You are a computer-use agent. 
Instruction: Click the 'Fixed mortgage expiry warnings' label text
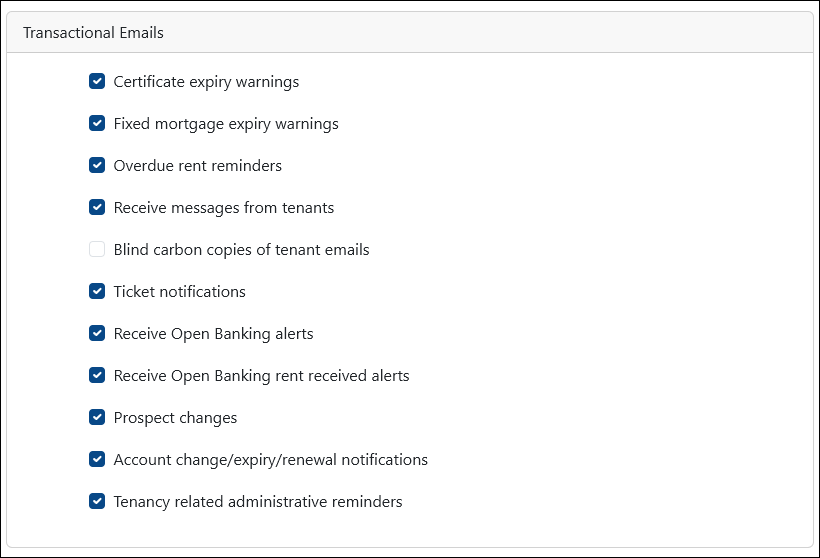(226, 124)
